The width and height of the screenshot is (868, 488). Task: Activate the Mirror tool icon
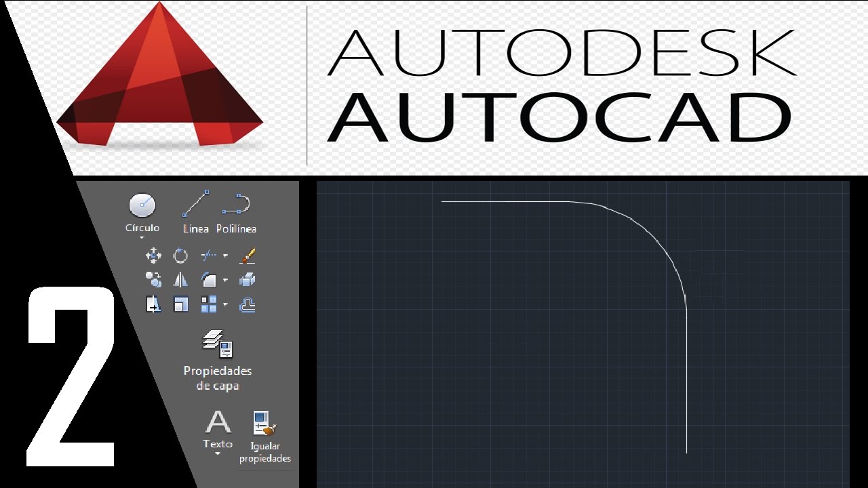coord(180,279)
